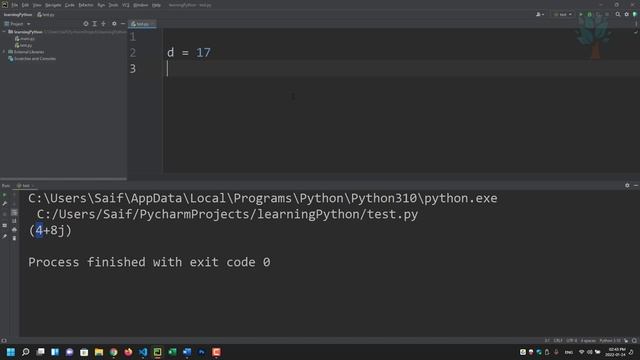Click Select Opened File locate icon
The image size is (640, 360).
pyautogui.click(x=86, y=24)
